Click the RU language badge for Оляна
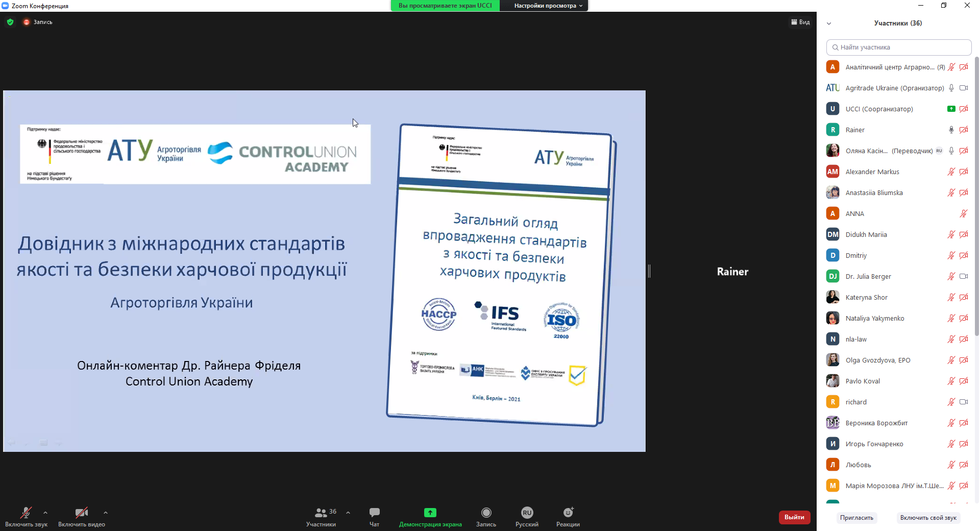The height and width of the screenshot is (531, 980). coord(939,151)
